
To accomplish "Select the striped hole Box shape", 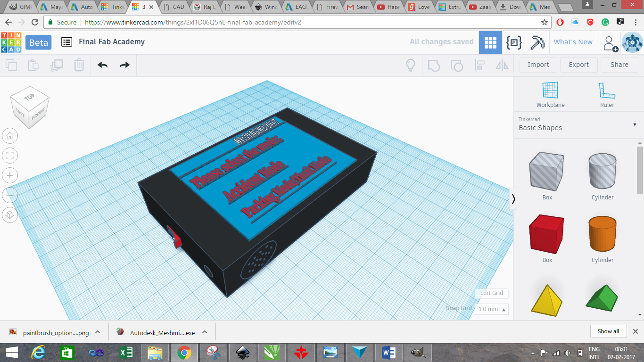I will click(547, 172).
